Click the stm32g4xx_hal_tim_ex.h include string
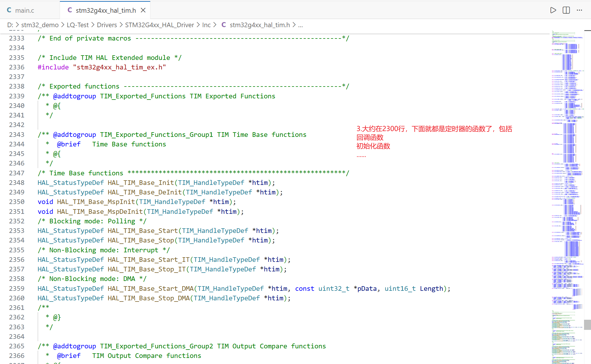591x364 pixels. coord(120,67)
